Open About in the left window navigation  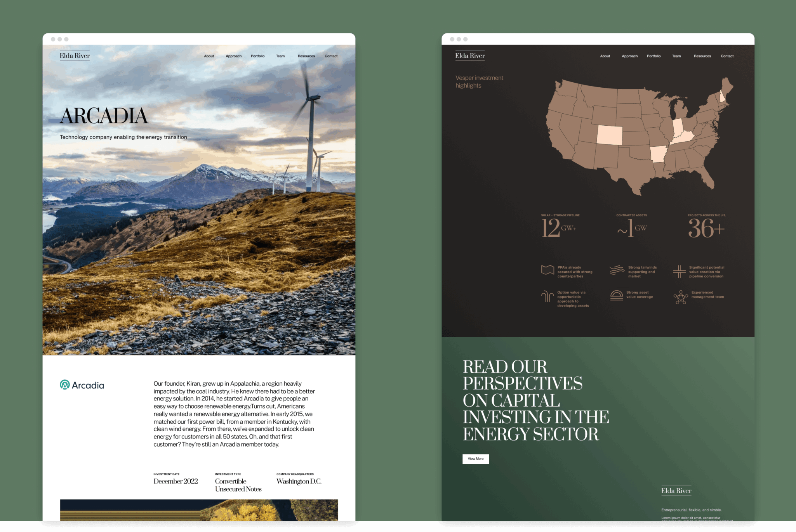point(209,56)
